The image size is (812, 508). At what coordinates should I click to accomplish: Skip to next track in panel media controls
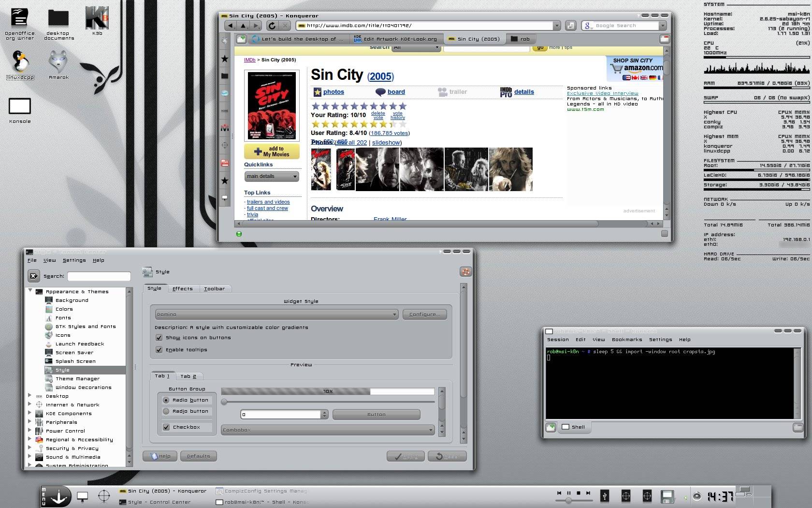tap(588, 493)
